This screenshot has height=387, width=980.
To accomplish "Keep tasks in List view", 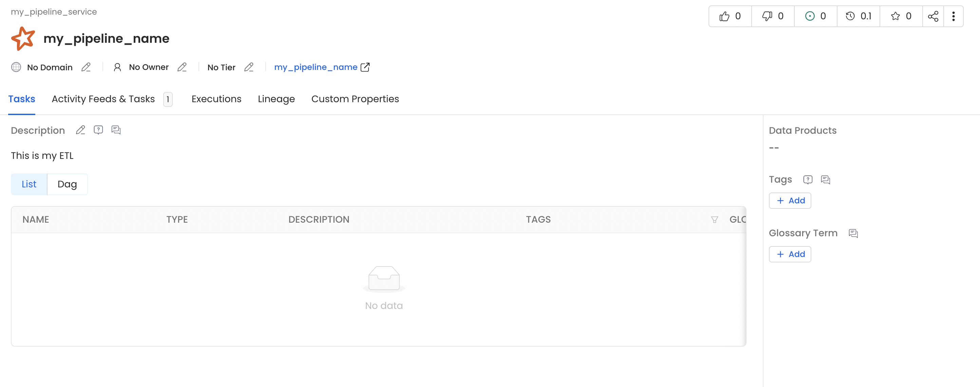I will tap(29, 184).
